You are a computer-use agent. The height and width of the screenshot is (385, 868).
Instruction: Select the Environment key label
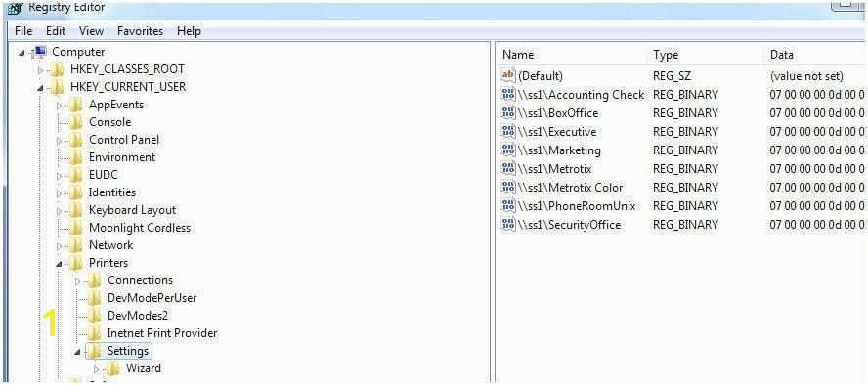(122, 157)
